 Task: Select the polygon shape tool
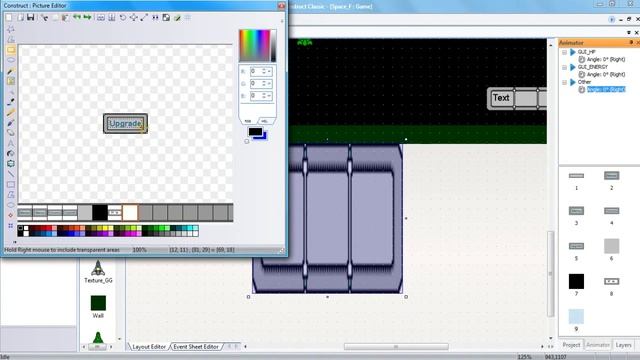point(11,195)
